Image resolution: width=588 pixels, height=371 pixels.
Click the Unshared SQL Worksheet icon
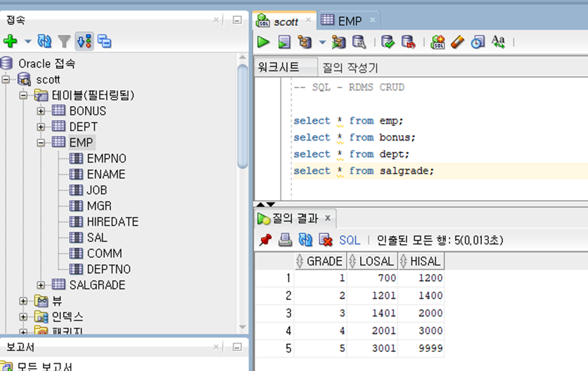[x=437, y=42]
